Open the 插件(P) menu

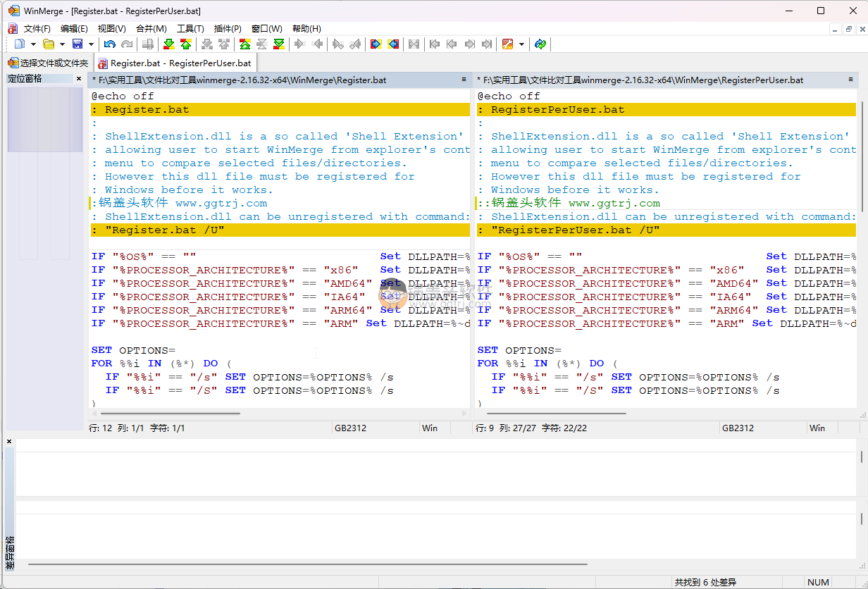[x=228, y=29]
